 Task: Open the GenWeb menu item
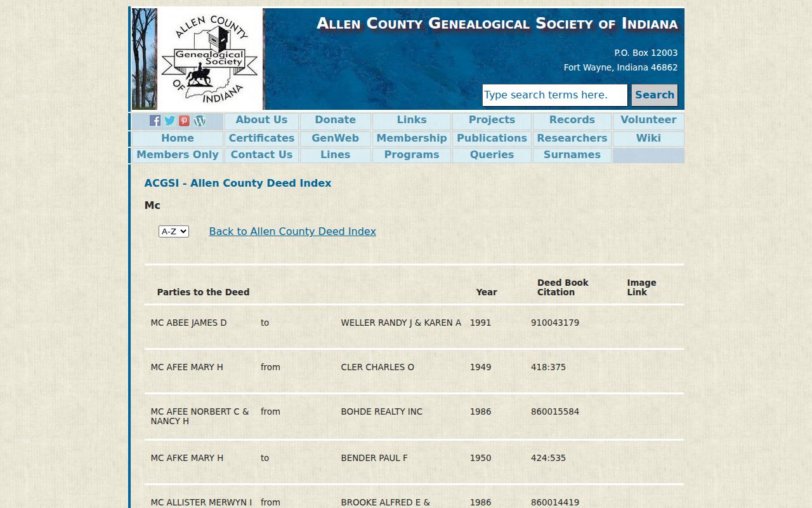coord(336,138)
